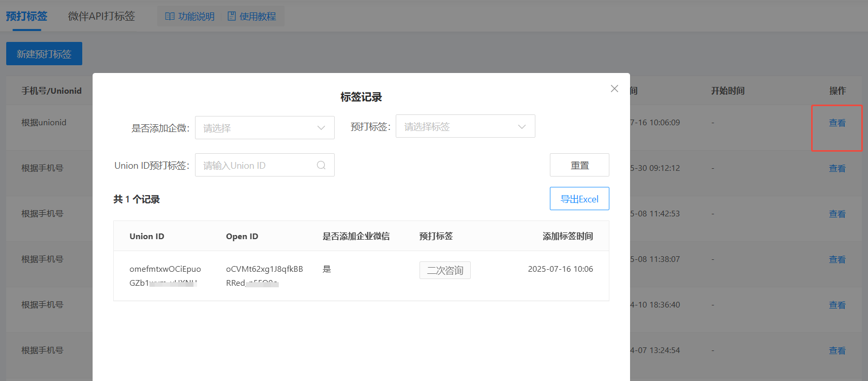Click 查看 for row dated 4-10 18:36:40
Screen dimensions: 868x381
[x=837, y=305]
